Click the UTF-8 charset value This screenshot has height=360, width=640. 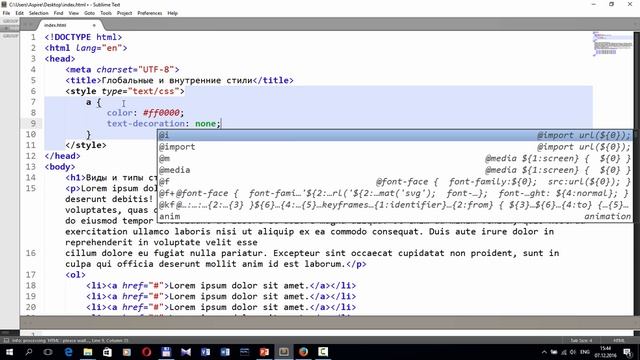tap(156, 69)
